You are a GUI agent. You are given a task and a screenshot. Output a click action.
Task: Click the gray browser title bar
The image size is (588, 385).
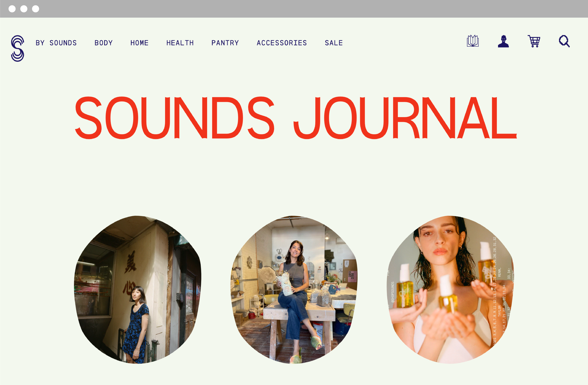(294, 9)
